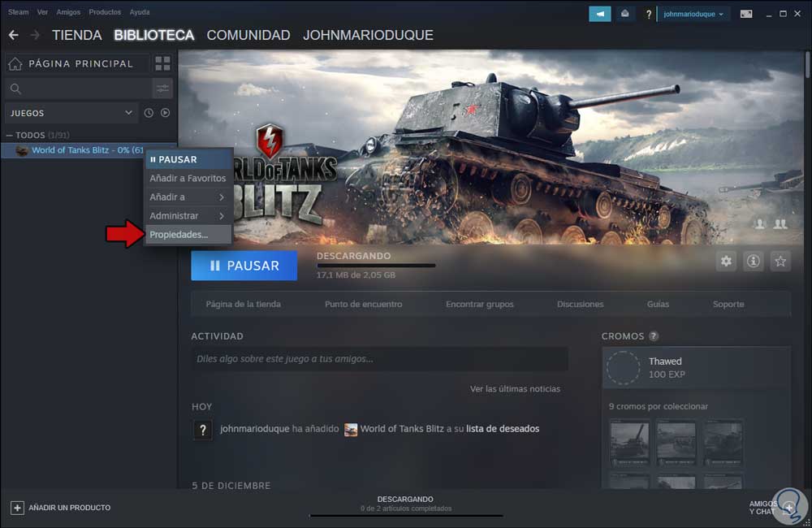The height and width of the screenshot is (528, 812).
Task: Click the home icon beside Página Principal
Action: 15,63
